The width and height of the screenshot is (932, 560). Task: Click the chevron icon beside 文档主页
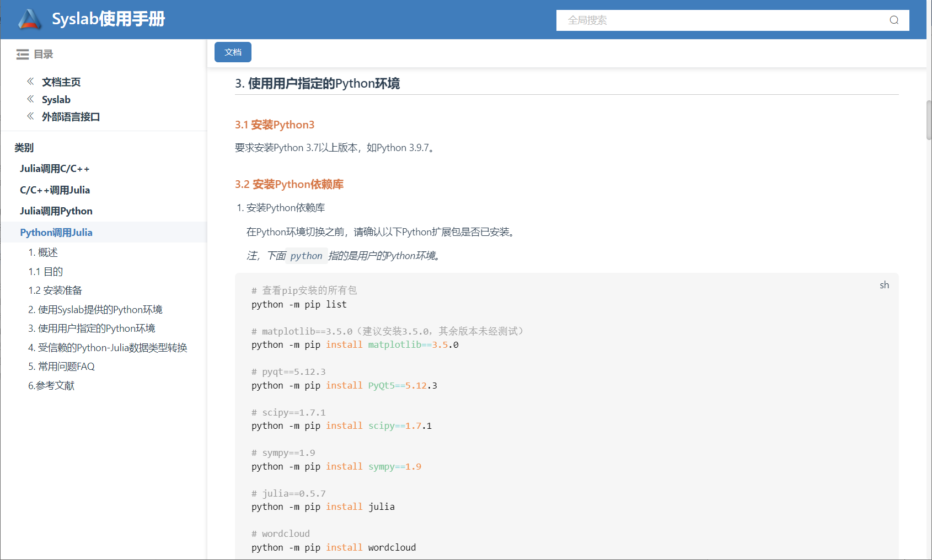click(x=30, y=82)
